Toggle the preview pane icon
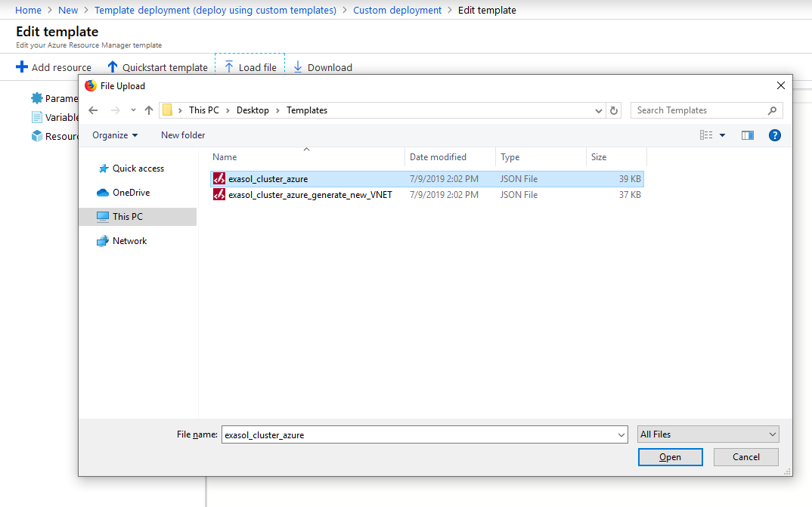The width and height of the screenshot is (812, 507). [747, 135]
